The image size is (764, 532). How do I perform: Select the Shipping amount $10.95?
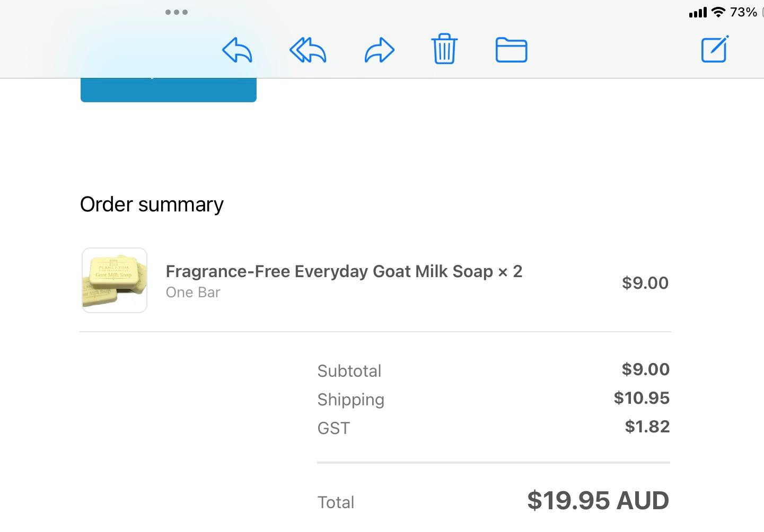tap(642, 398)
